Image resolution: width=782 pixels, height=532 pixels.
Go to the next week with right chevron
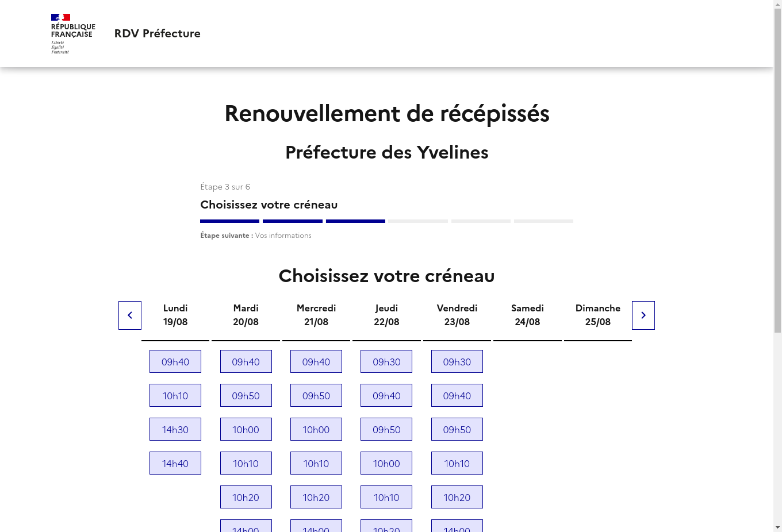point(643,315)
